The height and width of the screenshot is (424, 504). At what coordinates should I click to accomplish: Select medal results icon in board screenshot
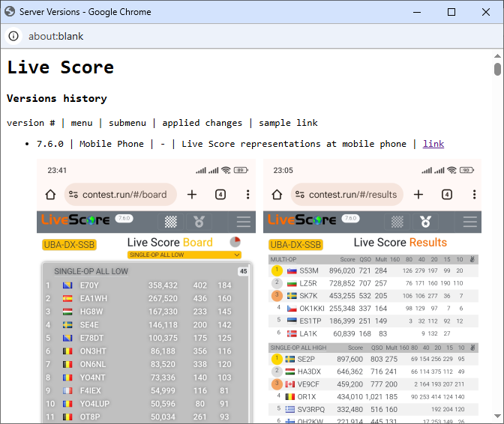(x=199, y=222)
